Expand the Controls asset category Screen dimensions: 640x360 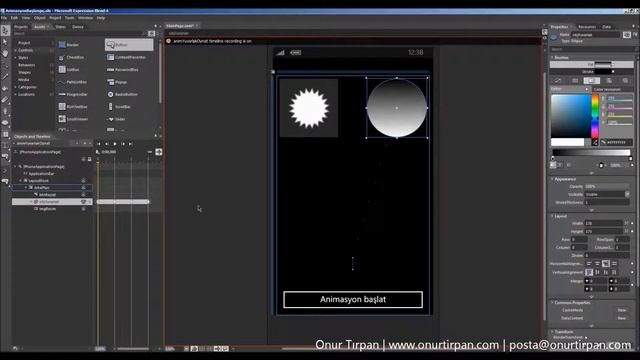click(16, 50)
